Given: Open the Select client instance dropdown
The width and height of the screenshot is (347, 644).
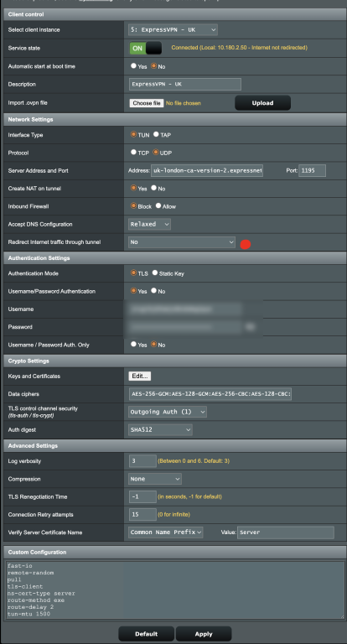Looking at the screenshot, I should tap(173, 29).
